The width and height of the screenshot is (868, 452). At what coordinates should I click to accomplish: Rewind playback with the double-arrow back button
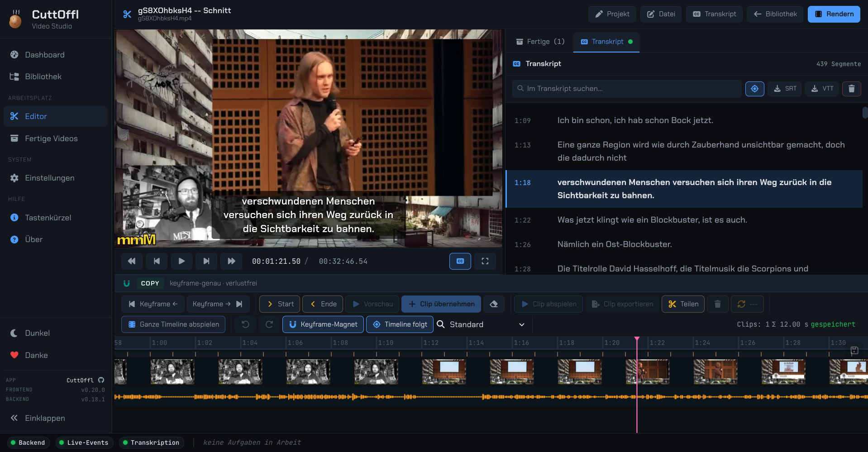pos(132,261)
